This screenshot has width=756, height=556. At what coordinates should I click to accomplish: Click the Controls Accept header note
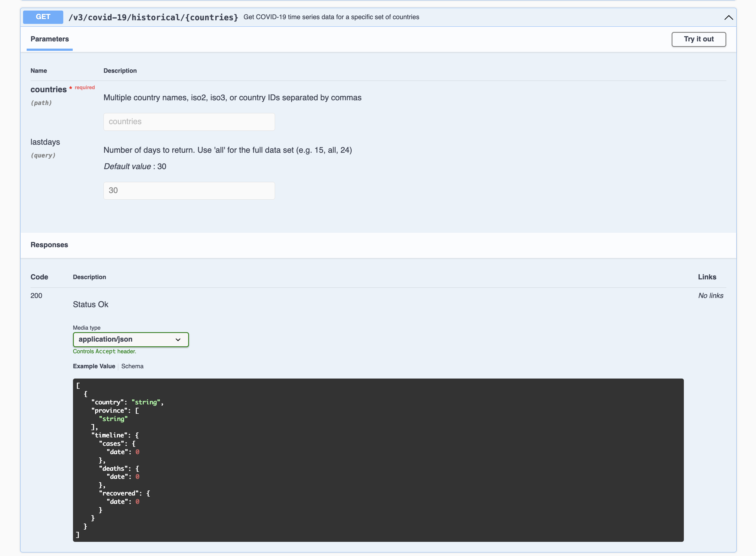point(104,351)
